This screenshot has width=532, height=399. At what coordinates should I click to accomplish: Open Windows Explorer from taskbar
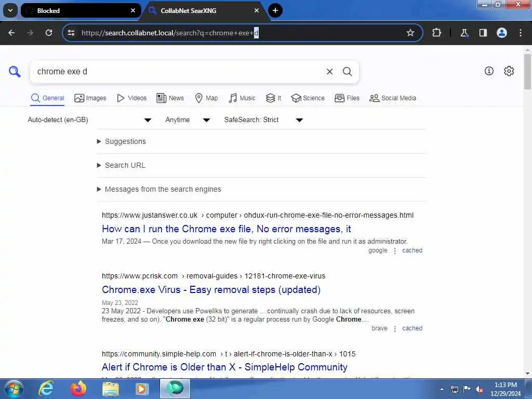pyautogui.click(x=111, y=389)
